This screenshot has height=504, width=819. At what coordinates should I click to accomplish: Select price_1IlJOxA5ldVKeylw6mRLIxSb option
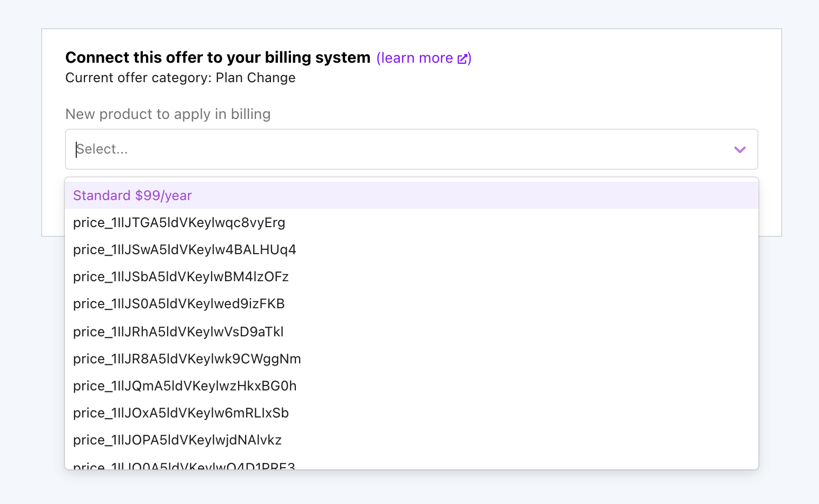pos(181,413)
